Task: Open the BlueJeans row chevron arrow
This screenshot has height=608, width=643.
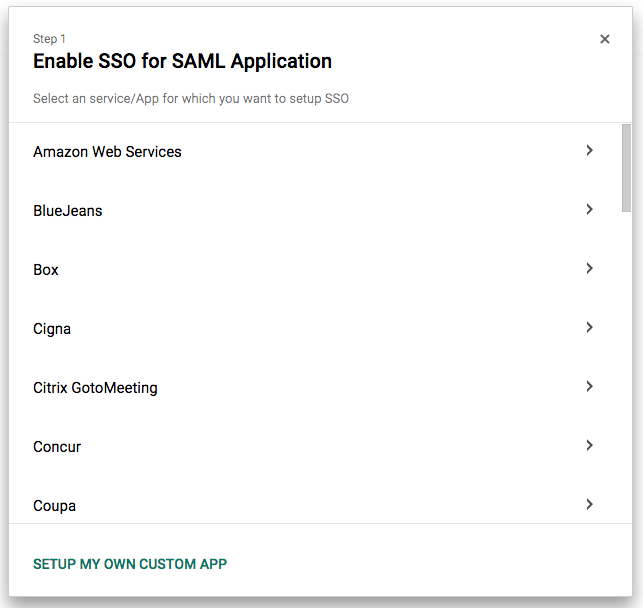Action: click(589, 209)
